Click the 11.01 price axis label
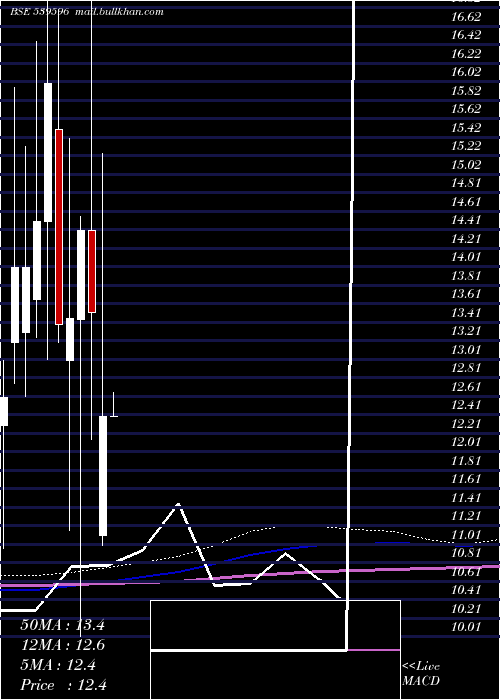500x700 pixels. 467,535
